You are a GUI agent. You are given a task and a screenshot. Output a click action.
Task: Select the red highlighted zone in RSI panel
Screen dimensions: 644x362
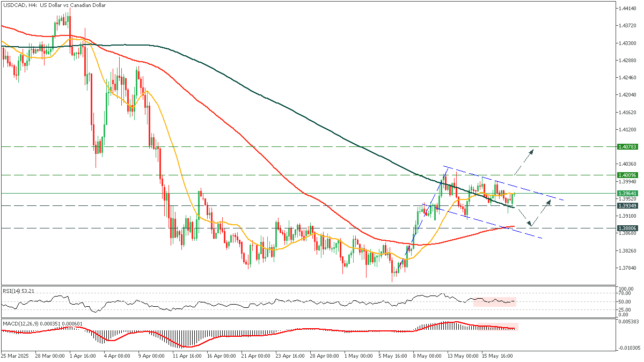pyautogui.click(x=494, y=301)
